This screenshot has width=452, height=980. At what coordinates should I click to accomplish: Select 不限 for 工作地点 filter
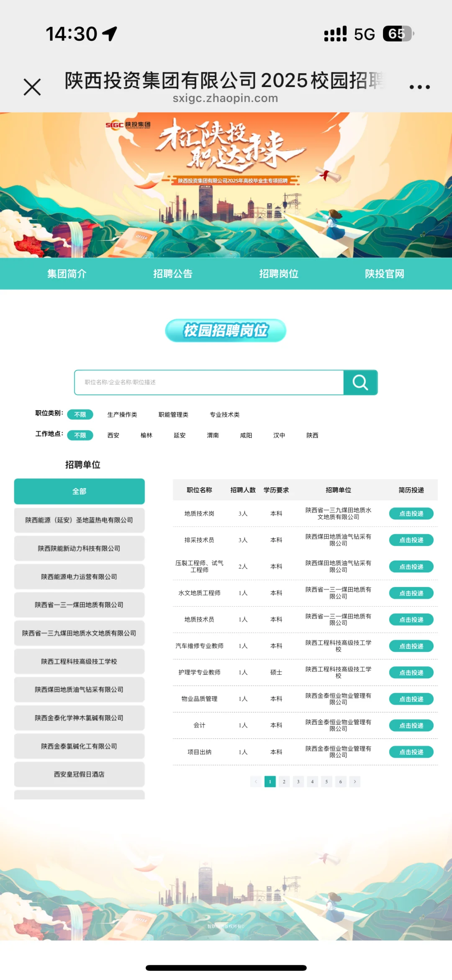[80, 435]
